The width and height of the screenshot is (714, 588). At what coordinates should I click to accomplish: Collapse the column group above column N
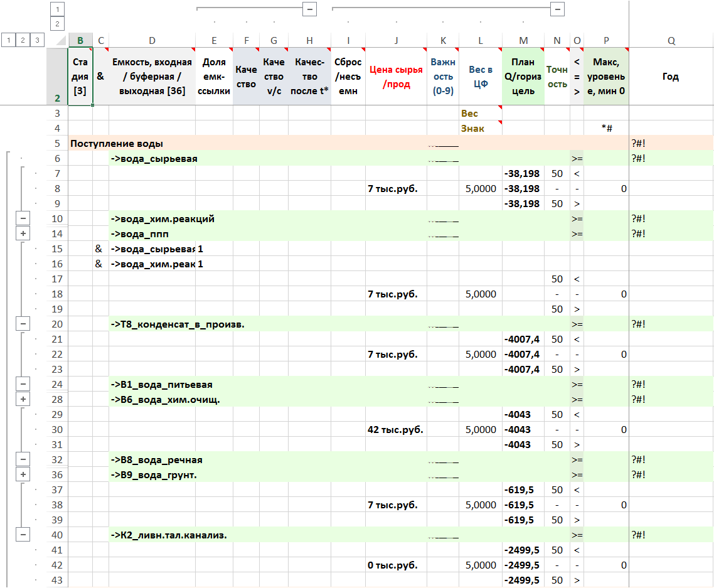point(557,9)
